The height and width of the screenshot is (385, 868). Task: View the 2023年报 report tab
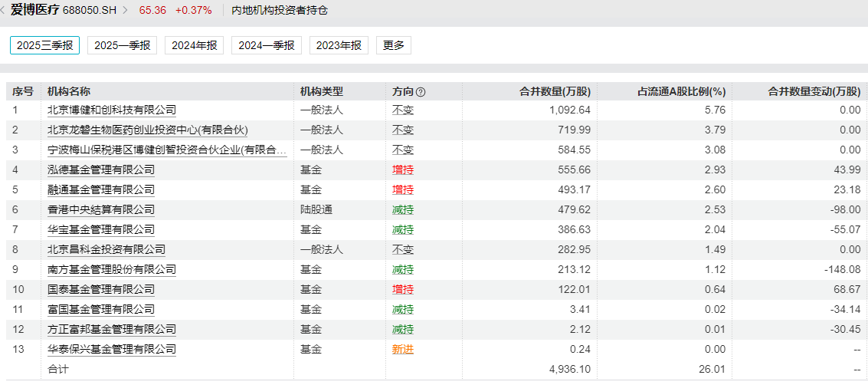(339, 45)
